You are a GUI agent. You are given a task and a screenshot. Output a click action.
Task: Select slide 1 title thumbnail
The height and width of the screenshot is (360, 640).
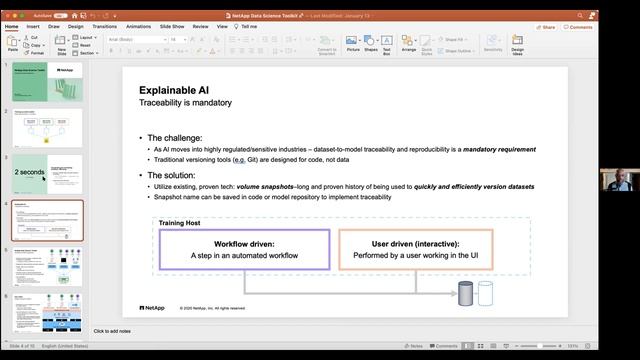click(x=47, y=82)
